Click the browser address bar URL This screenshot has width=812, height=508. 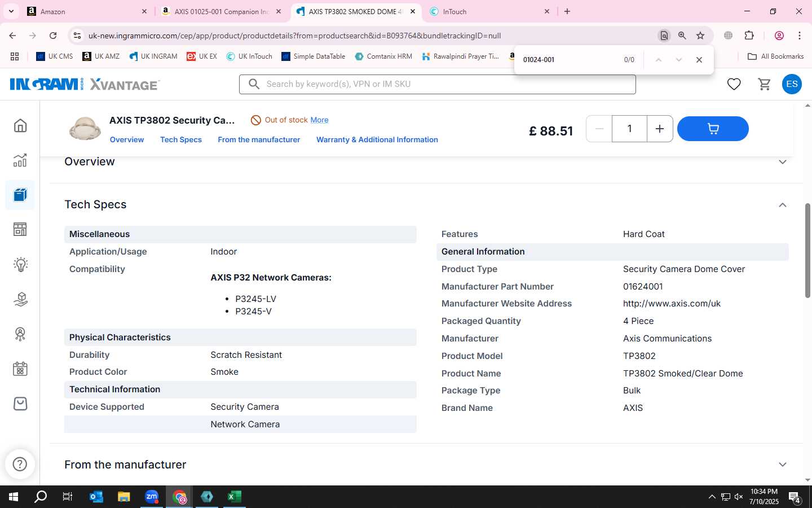tap(294, 36)
